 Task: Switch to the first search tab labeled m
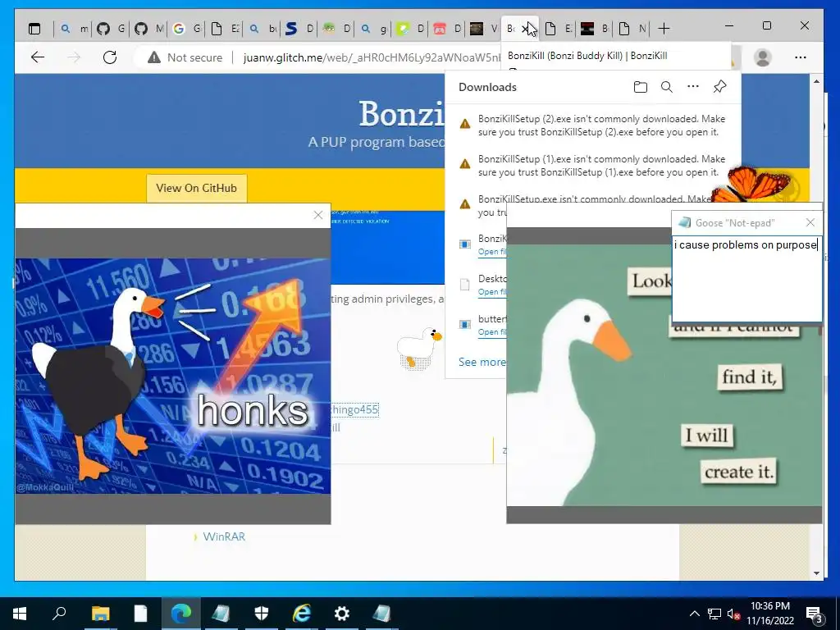tap(73, 29)
